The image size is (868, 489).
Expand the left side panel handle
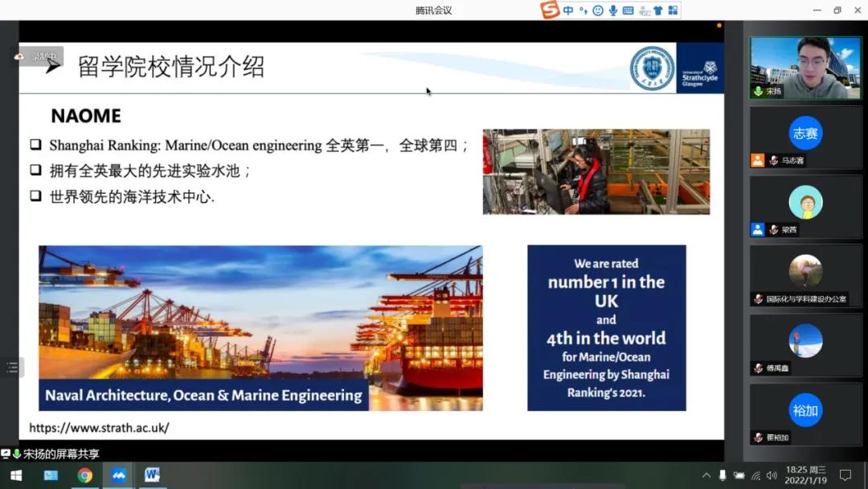point(11,368)
